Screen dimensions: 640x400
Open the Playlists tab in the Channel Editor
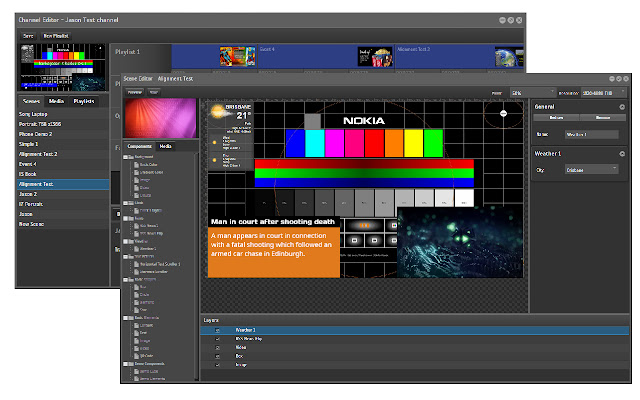(x=84, y=101)
